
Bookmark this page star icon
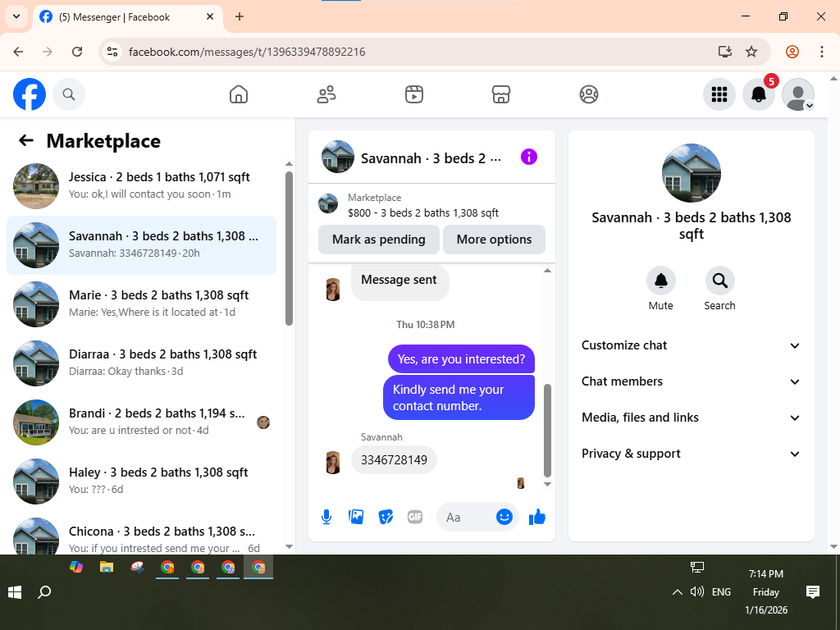751,52
